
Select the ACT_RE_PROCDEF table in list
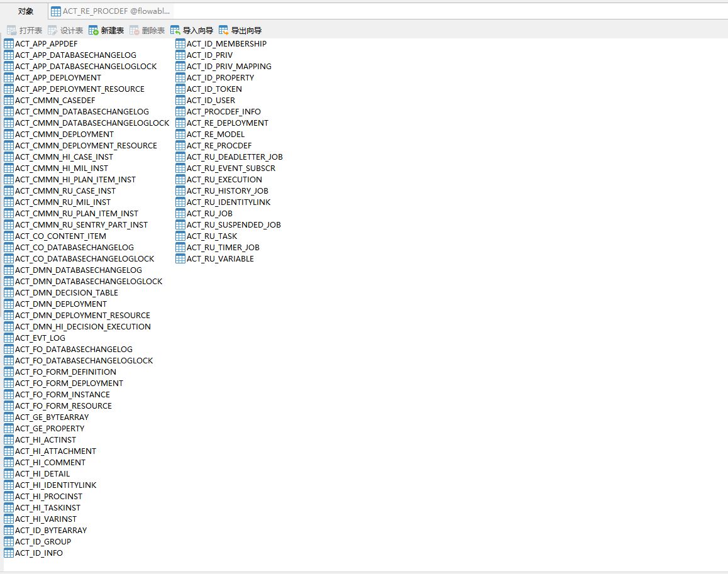coord(219,146)
